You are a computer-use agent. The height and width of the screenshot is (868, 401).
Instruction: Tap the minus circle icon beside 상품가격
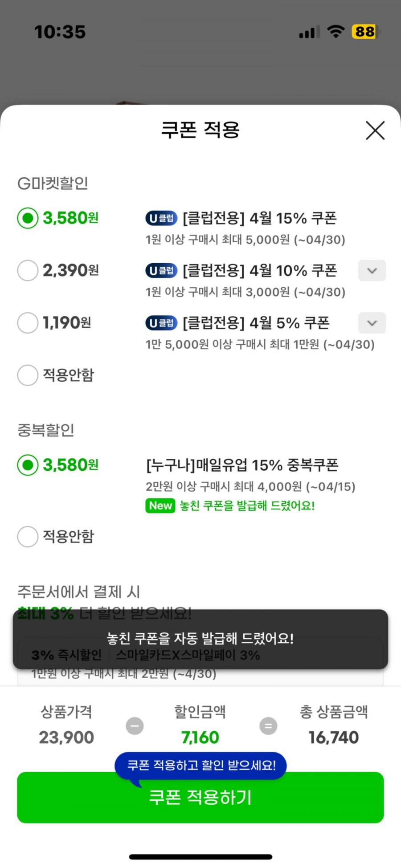(135, 726)
